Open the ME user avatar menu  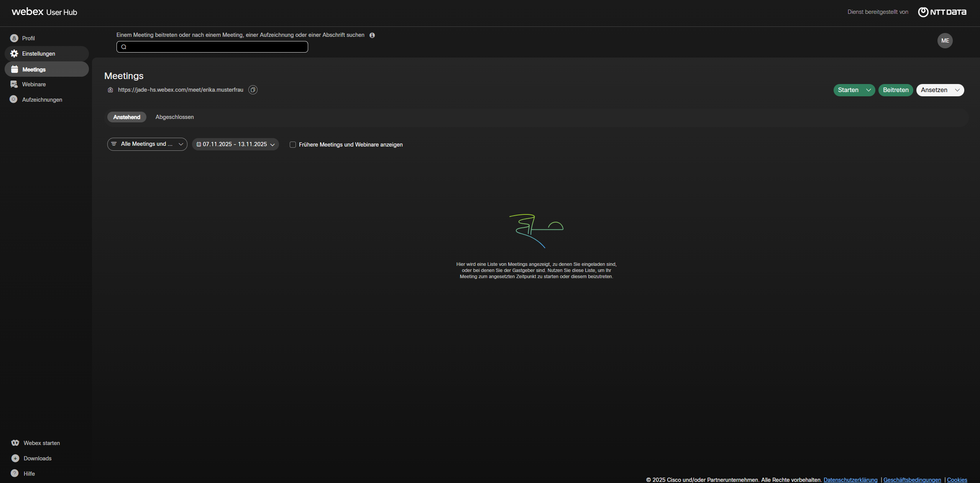click(945, 41)
